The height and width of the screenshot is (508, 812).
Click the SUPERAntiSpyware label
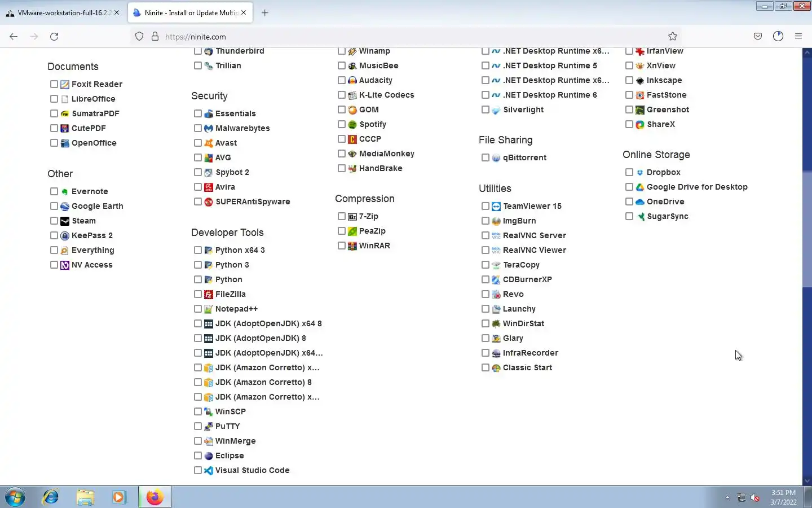tap(253, 202)
